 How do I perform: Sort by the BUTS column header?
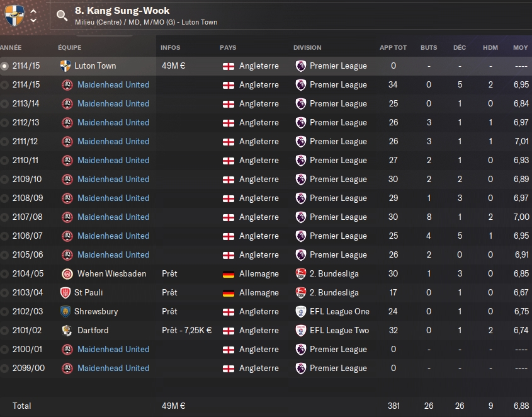pos(428,48)
